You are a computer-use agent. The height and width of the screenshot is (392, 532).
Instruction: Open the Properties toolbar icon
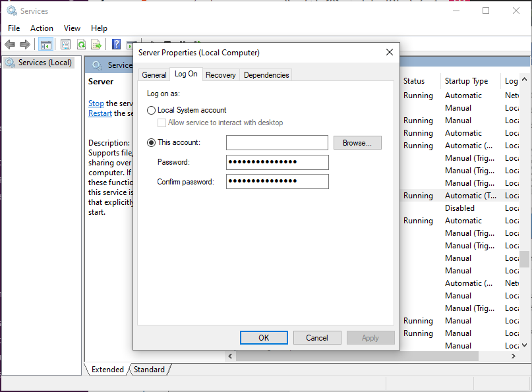point(65,44)
